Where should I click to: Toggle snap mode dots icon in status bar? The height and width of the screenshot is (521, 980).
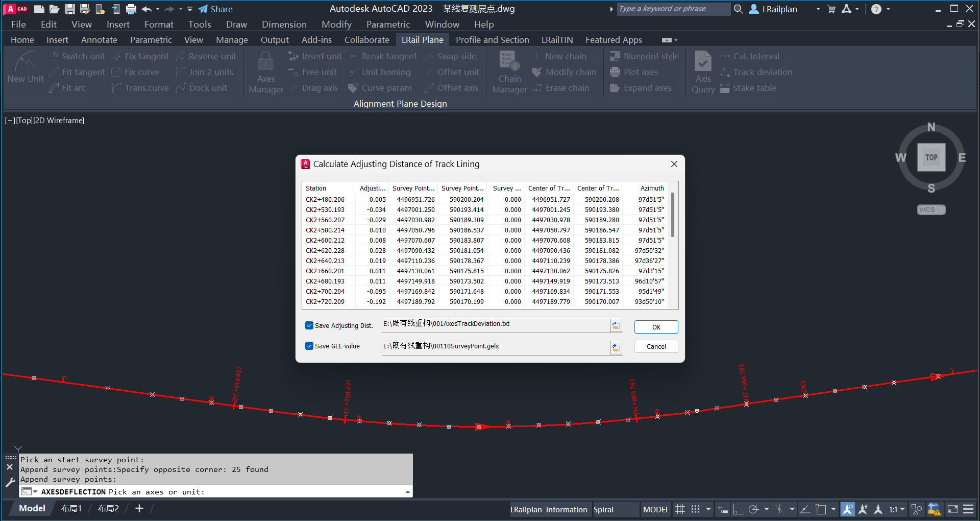pyautogui.click(x=696, y=509)
